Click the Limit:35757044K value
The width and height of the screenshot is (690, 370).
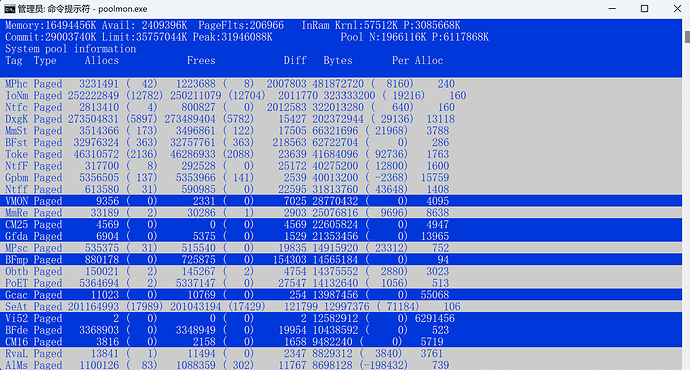(x=144, y=37)
